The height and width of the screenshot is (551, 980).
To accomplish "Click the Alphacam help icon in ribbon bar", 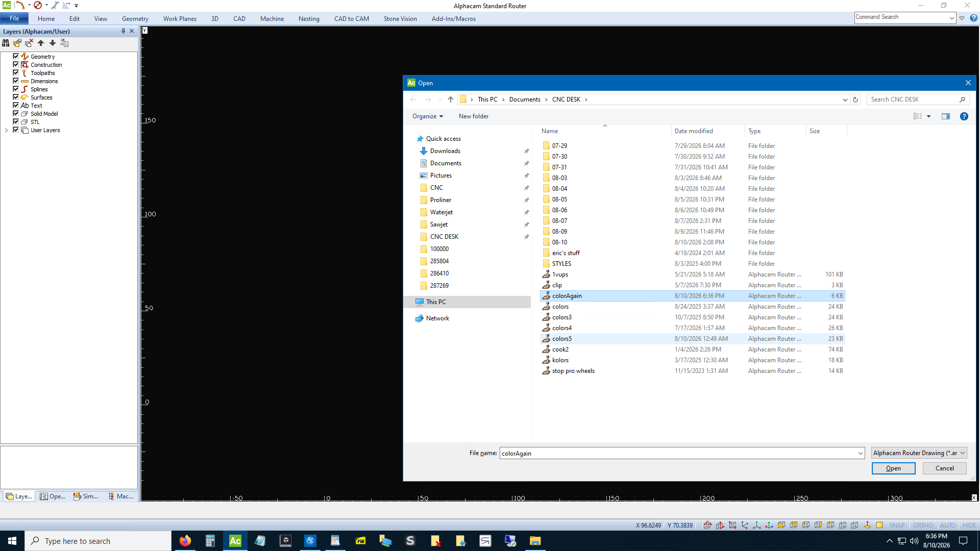I will tap(973, 18).
